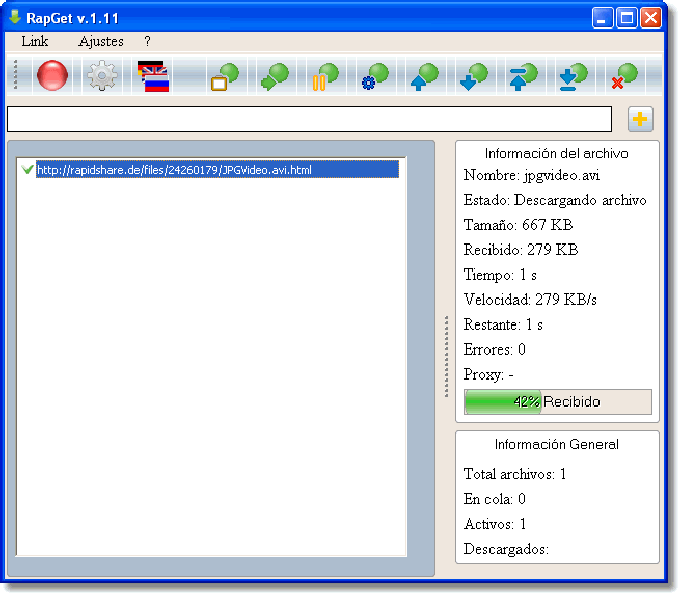Close the RapGet window
Screen dimensions: 680x595
(651, 18)
